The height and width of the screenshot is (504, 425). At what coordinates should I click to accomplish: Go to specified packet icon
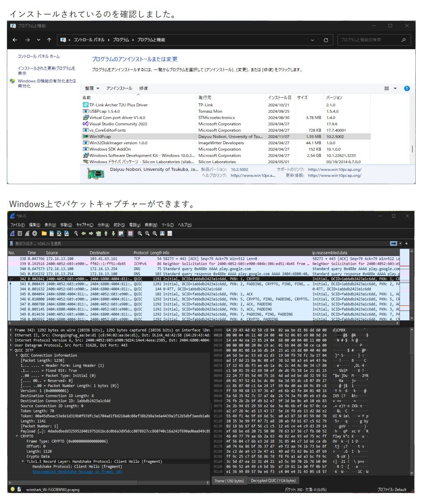coord(99,233)
